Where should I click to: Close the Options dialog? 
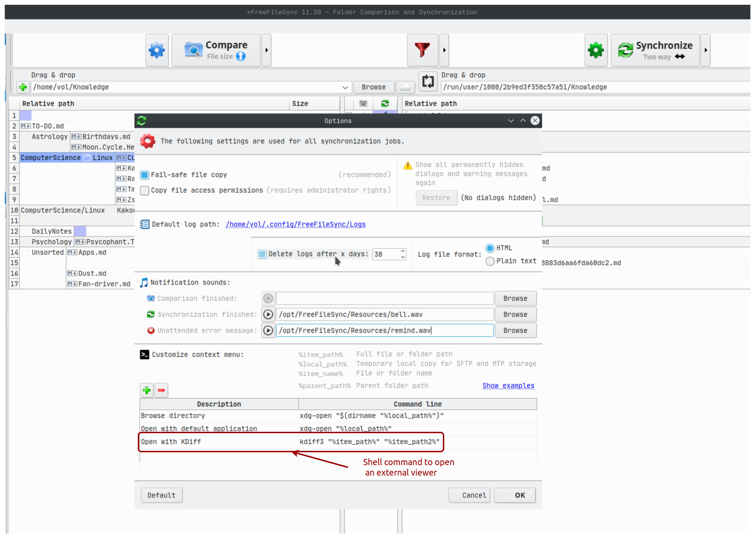[535, 121]
